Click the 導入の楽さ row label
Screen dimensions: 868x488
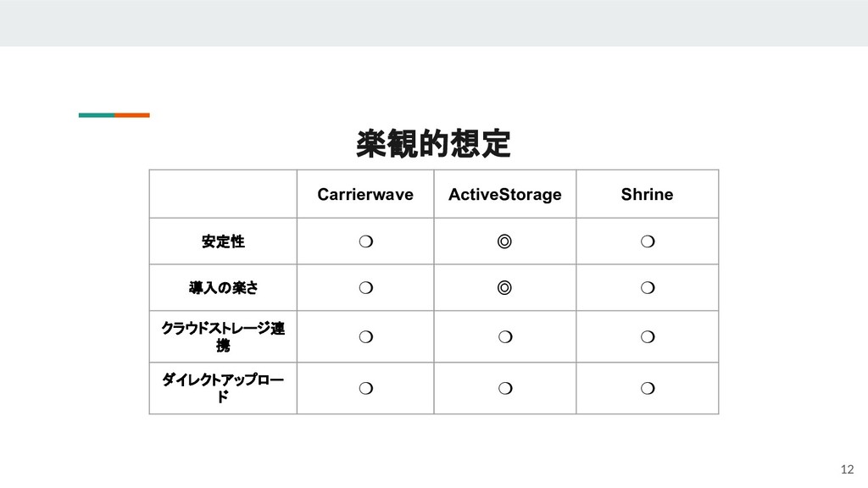click(223, 288)
